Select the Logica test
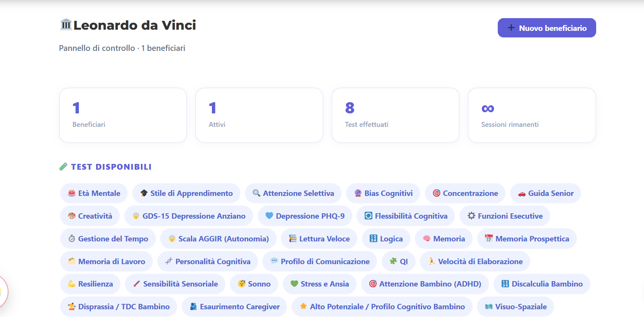Viewport: 644px width, 317px height. point(386,239)
